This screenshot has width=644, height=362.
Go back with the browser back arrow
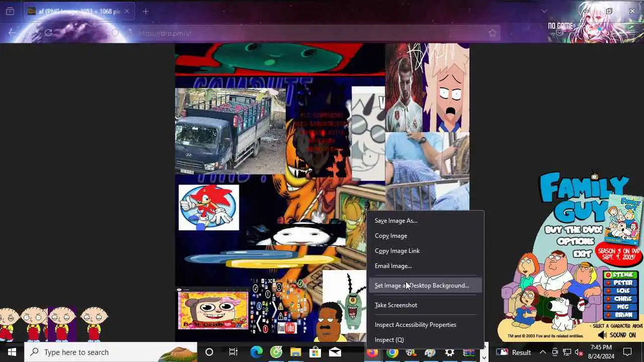coord(13,33)
